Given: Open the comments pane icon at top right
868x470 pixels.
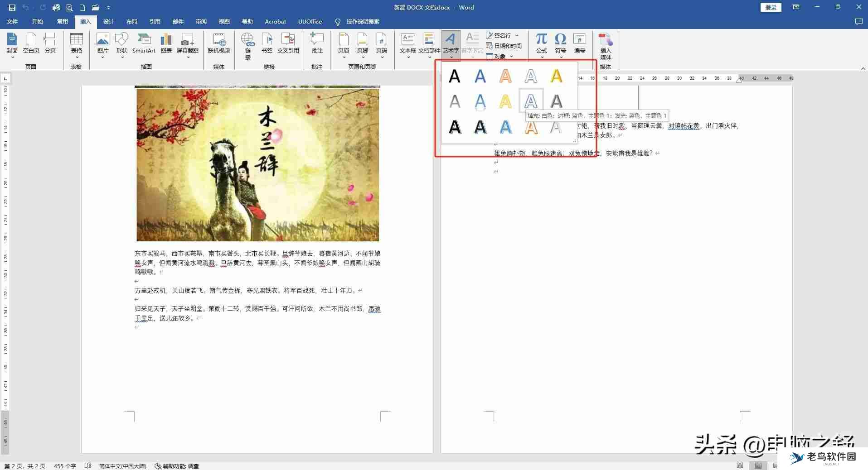Looking at the screenshot, I should (858, 22).
